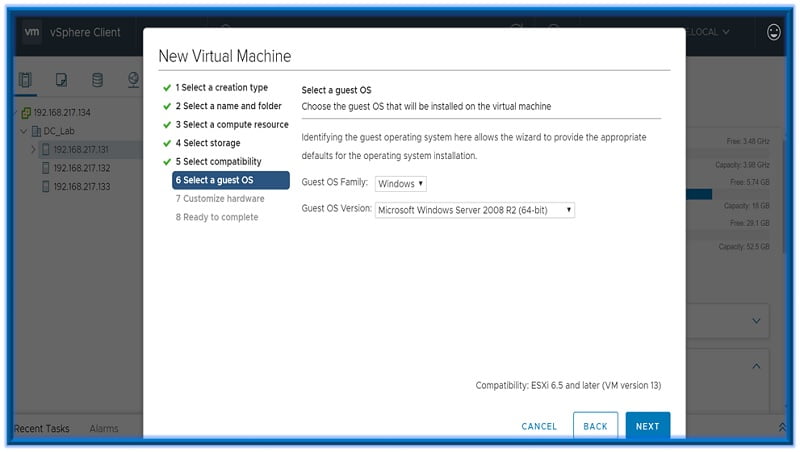Click the vCenter 192.168.217.134 icon

[25, 112]
